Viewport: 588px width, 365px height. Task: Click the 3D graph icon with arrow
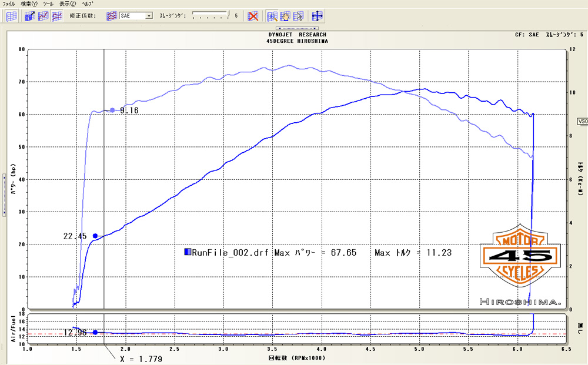click(x=30, y=16)
